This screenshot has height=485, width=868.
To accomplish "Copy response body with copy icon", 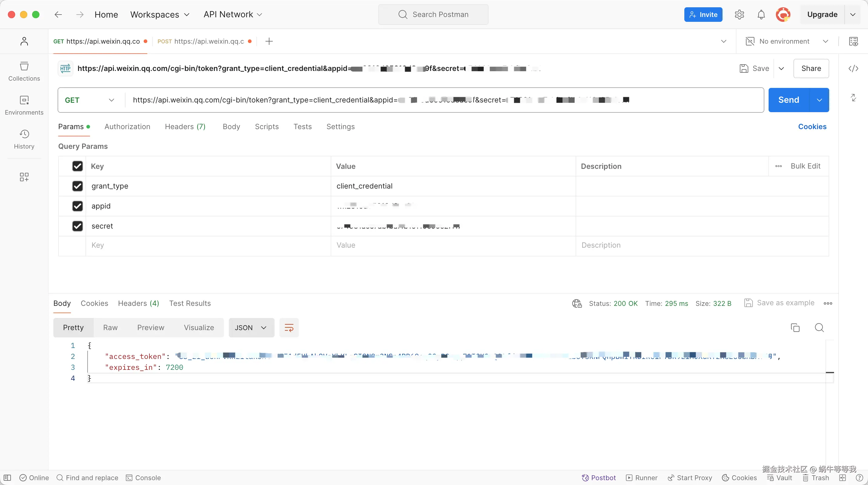I will [x=795, y=328].
